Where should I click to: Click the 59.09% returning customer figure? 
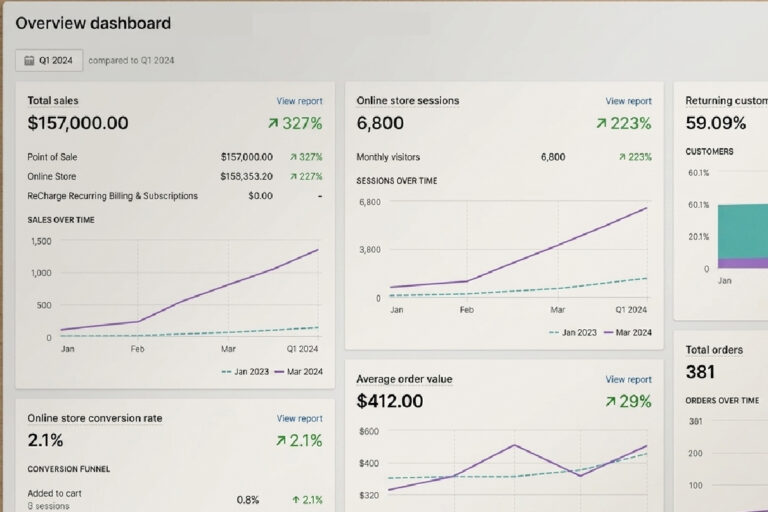(x=716, y=123)
